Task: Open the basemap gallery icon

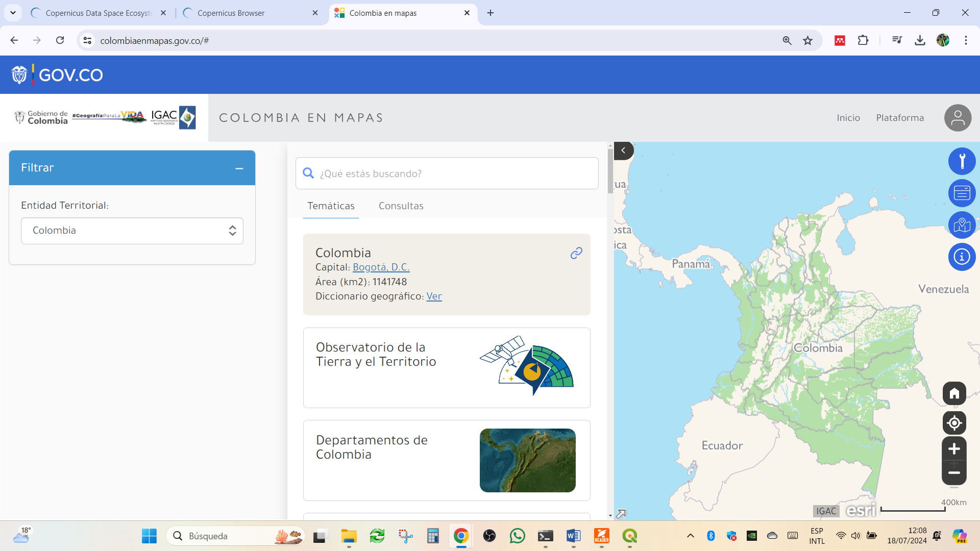Action: (x=962, y=225)
